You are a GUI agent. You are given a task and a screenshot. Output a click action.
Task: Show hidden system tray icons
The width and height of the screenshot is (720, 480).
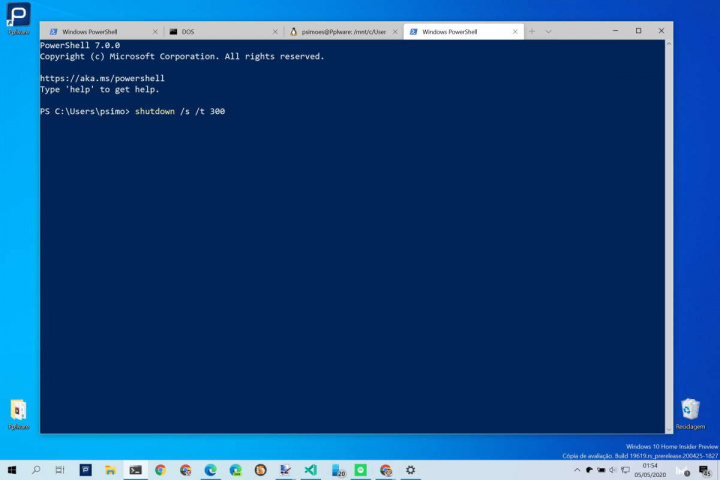point(577,470)
